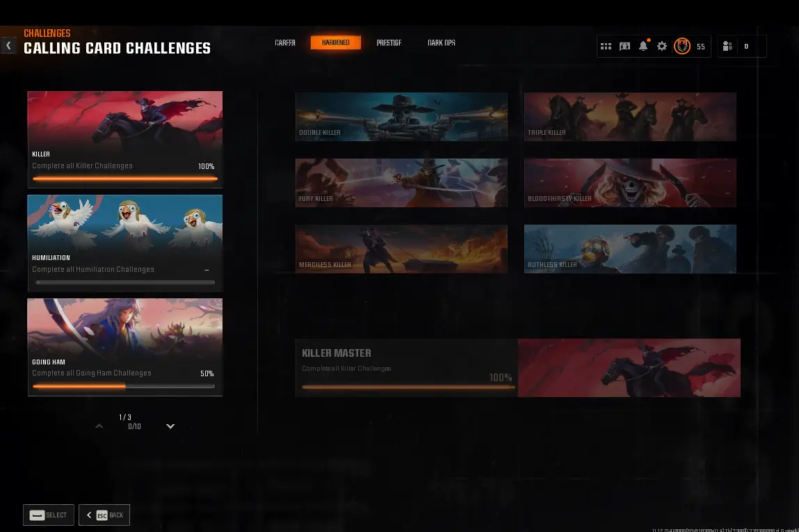Switch to the Career tab
Viewport: 799px width, 532px height.
point(285,43)
